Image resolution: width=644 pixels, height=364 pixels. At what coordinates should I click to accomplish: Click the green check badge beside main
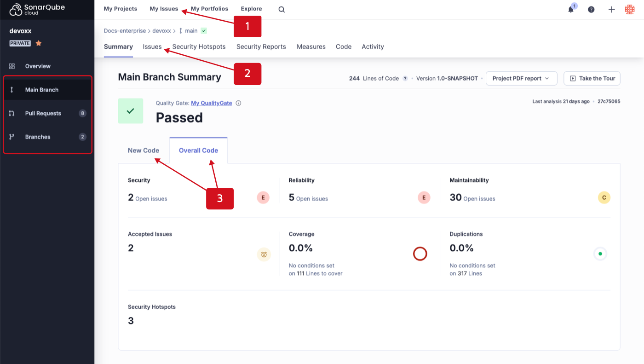pos(204,31)
